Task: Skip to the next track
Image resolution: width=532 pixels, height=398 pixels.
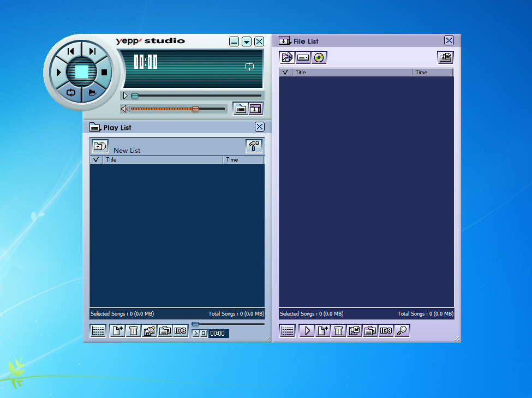Action: 92,51
